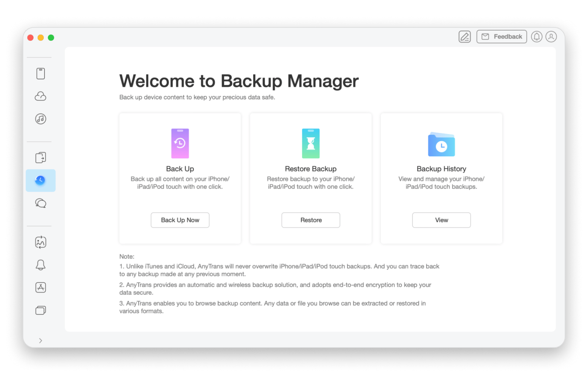Open Screen Mirroring stacked windows icon
Viewport: 588px width, 378px height.
click(x=41, y=310)
